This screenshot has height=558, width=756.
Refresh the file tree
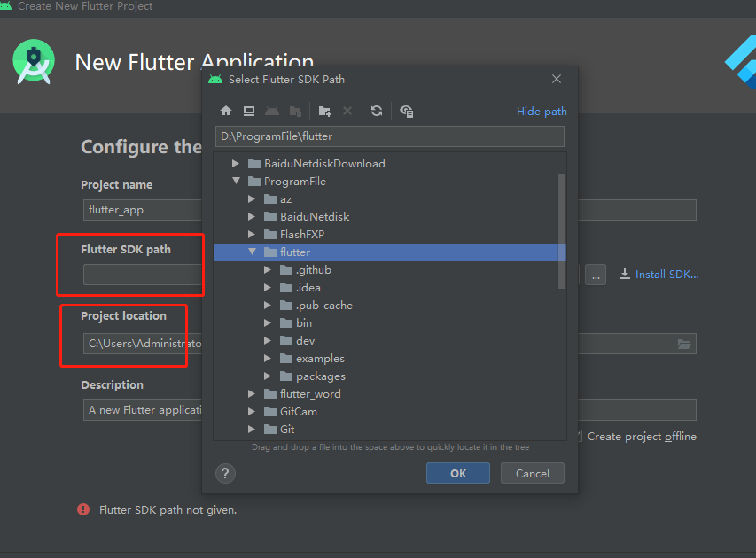pos(377,112)
